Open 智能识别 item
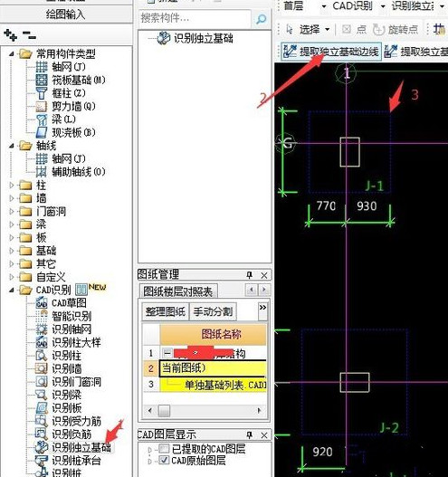Image resolution: width=448 pixels, height=477 pixels. (x=63, y=316)
